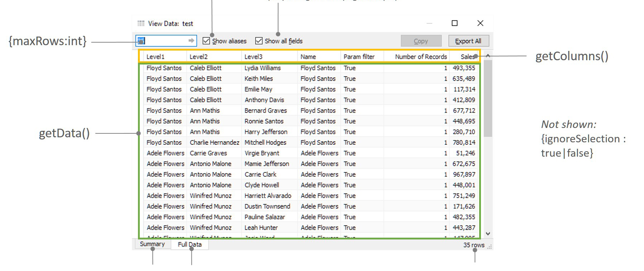Click the sales value 780,814

tap(464, 143)
